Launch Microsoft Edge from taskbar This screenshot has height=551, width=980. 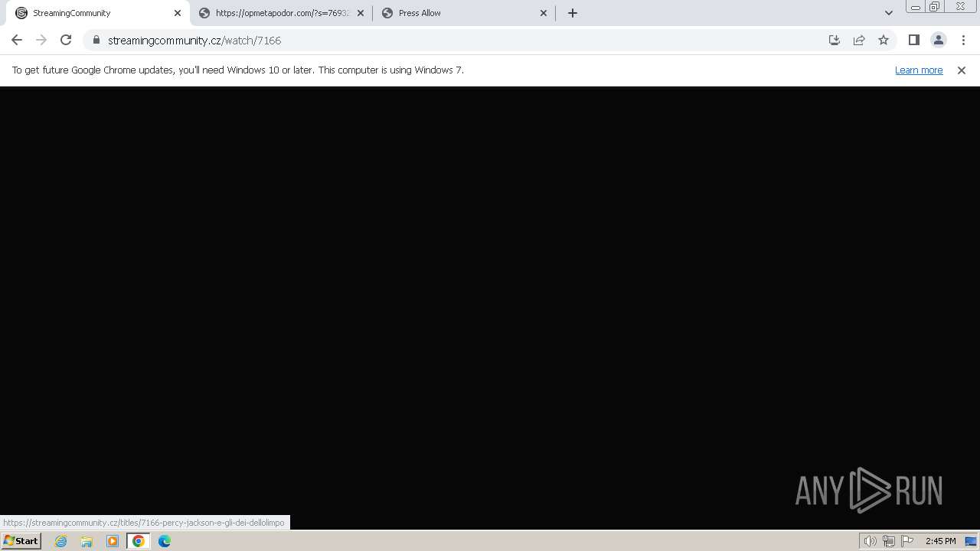coord(165,541)
